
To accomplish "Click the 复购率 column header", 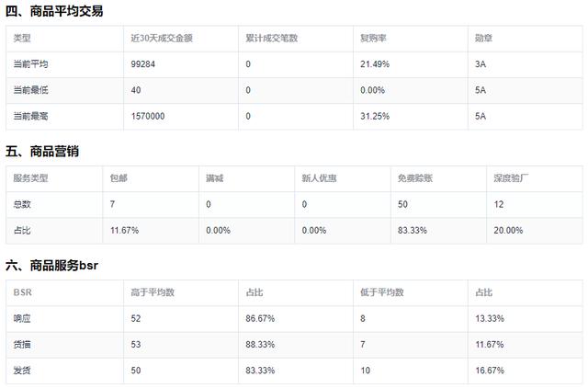I will pos(372,39).
